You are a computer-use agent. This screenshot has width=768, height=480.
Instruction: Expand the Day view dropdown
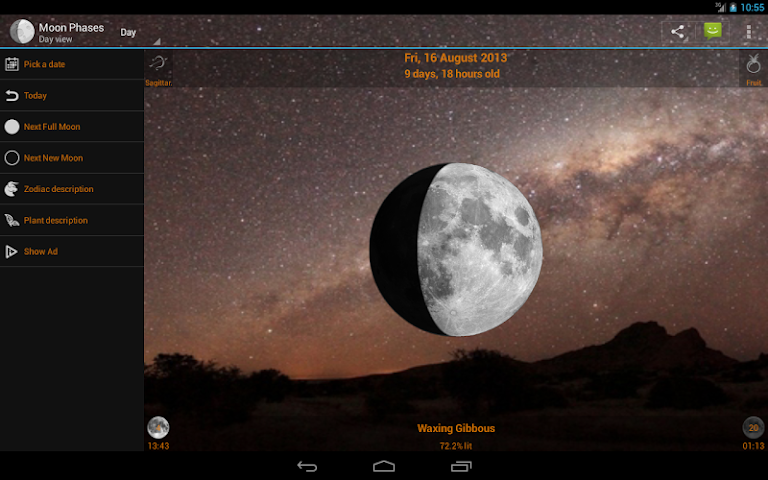(139, 32)
